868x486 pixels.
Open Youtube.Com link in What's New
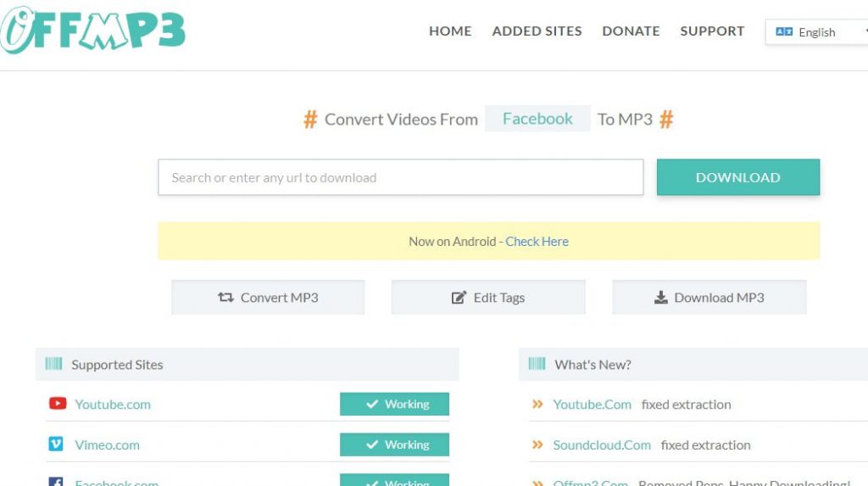(x=593, y=405)
